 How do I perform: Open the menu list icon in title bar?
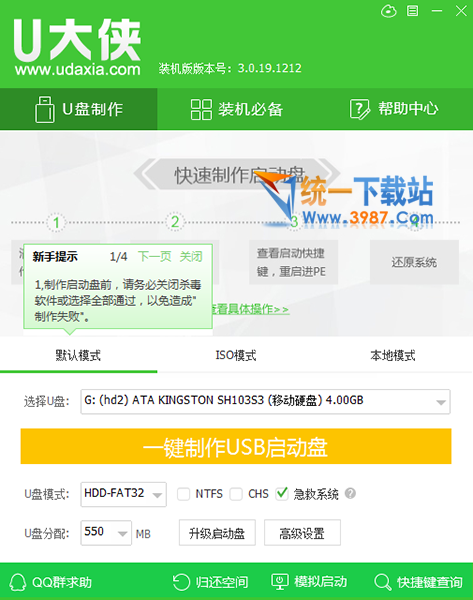413,11
